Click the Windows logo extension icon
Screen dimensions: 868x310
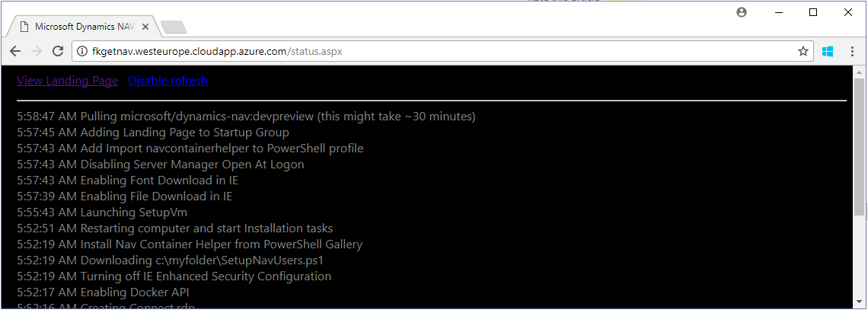click(x=828, y=51)
